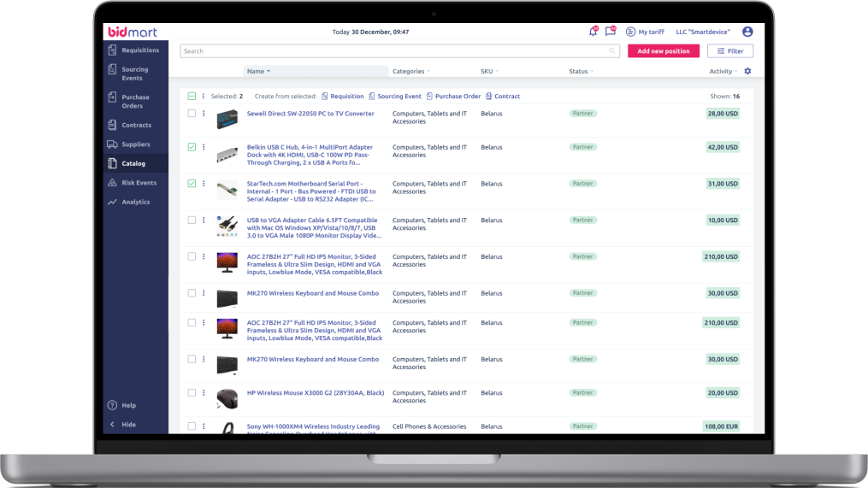Uncheck the Belkin USB C Hub checkbox
Screen dimensions: 868x488
point(192,147)
